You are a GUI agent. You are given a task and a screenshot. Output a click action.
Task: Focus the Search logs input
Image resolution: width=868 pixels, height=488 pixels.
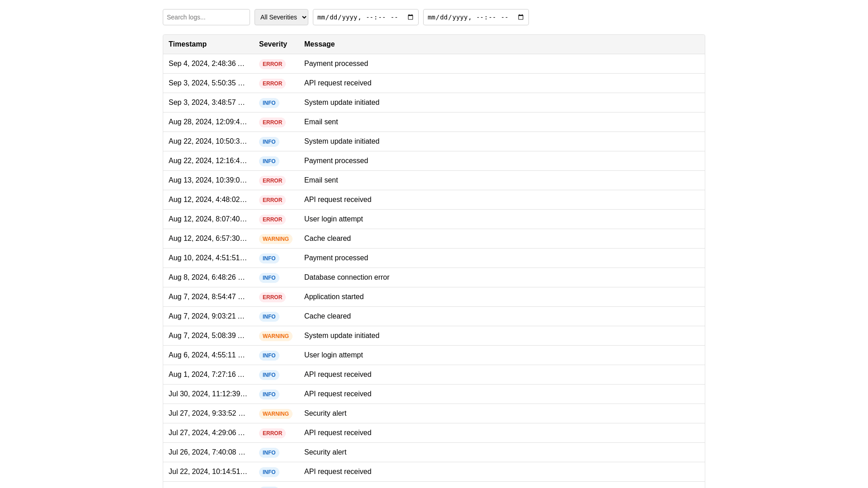tap(206, 17)
